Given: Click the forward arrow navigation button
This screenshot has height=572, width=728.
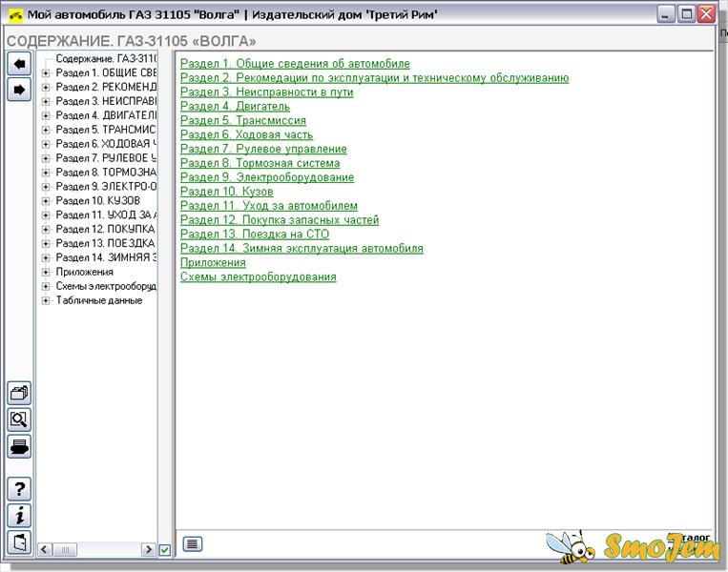Looking at the screenshot, I should [x=19, y=90].
